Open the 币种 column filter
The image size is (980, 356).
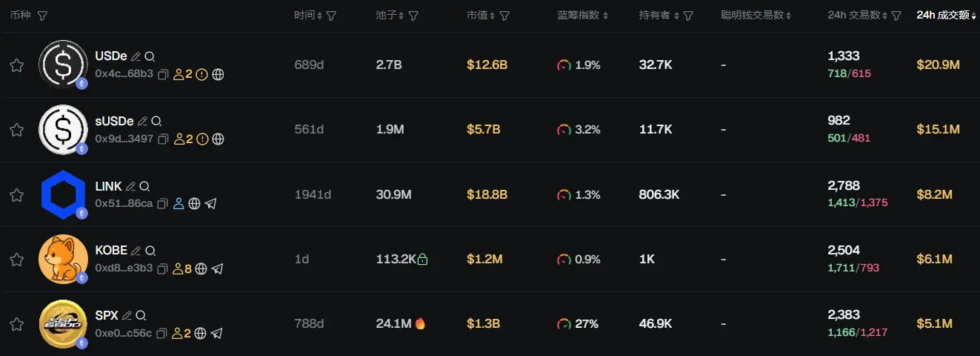[42, 16]
